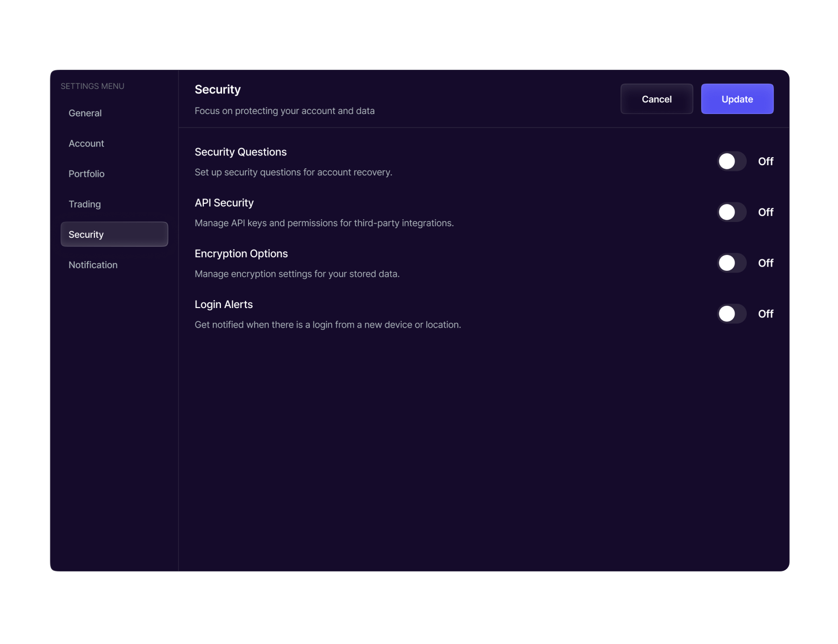The image size is (838, 644).
Task: Enable the Login Alerts toggle switch
Action: click(x=731, y=314)
